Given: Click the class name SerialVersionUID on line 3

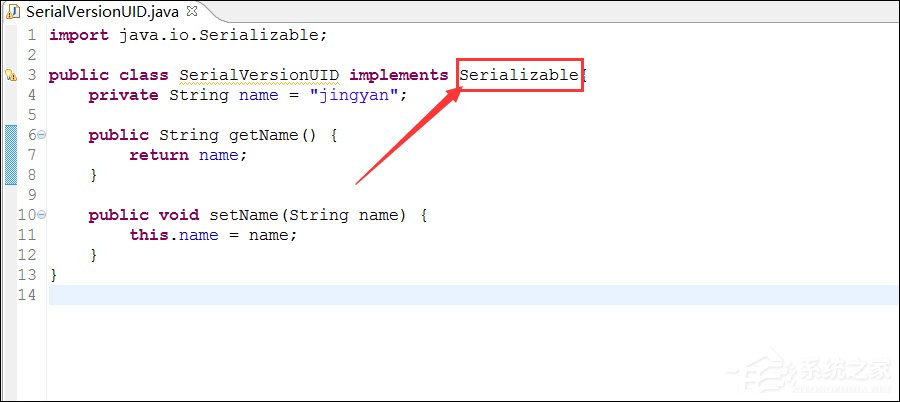Looking at the screenshot, I should click(x=259, y=75).
